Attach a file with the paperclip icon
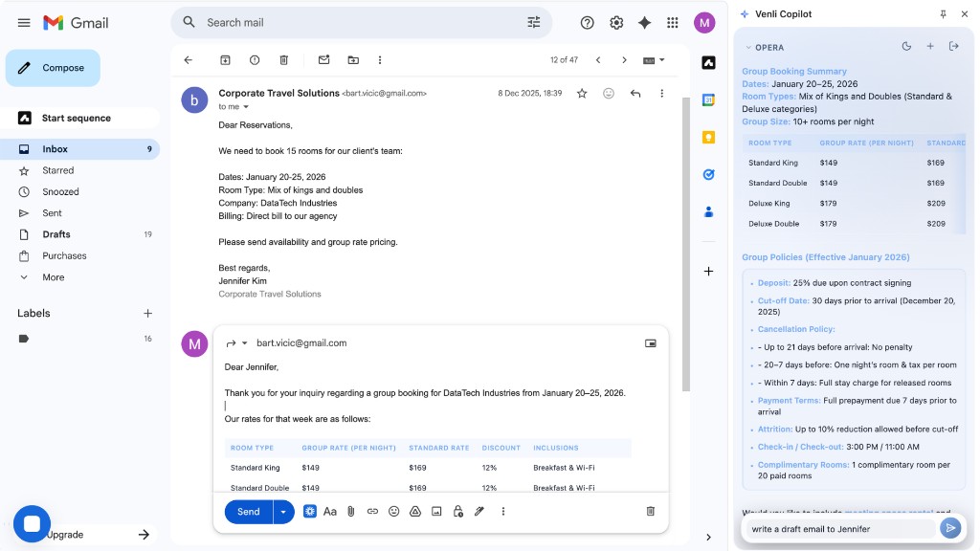This screenshot has height=551, width=980. (351, 511)
